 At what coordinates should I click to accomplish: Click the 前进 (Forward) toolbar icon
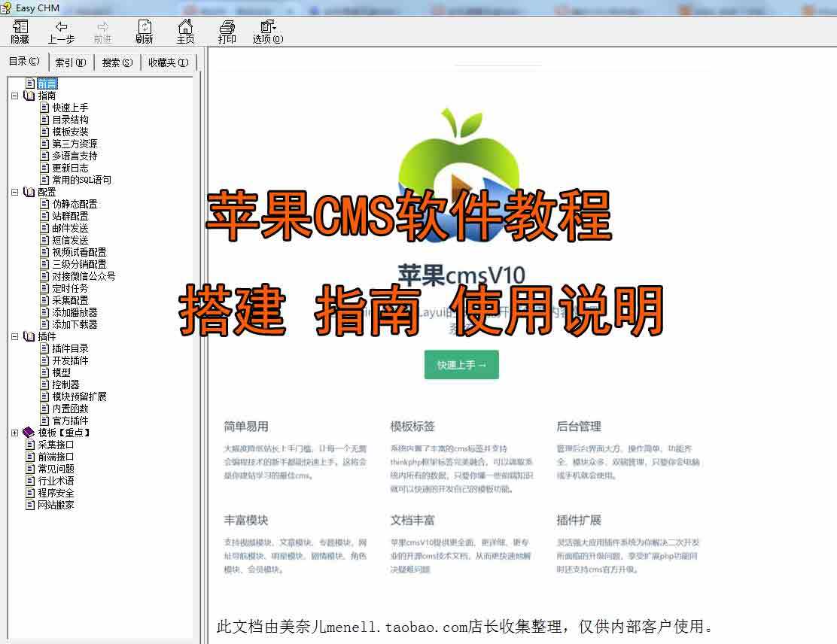pyautogui.click(x=102, y=32)
